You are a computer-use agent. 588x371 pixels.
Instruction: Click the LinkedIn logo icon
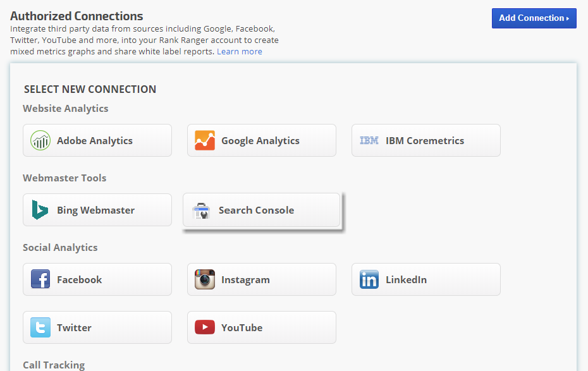[369, 279]
